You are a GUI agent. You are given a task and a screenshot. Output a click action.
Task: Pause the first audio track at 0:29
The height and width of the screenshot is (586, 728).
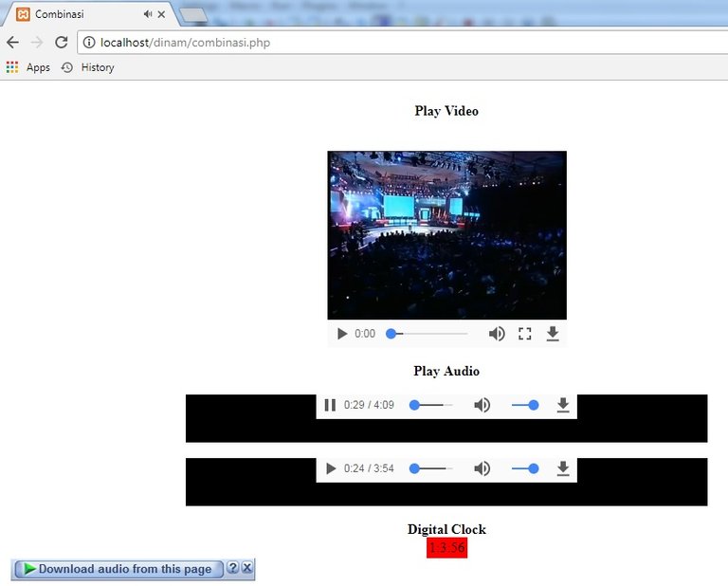click(x=330, y=406)
